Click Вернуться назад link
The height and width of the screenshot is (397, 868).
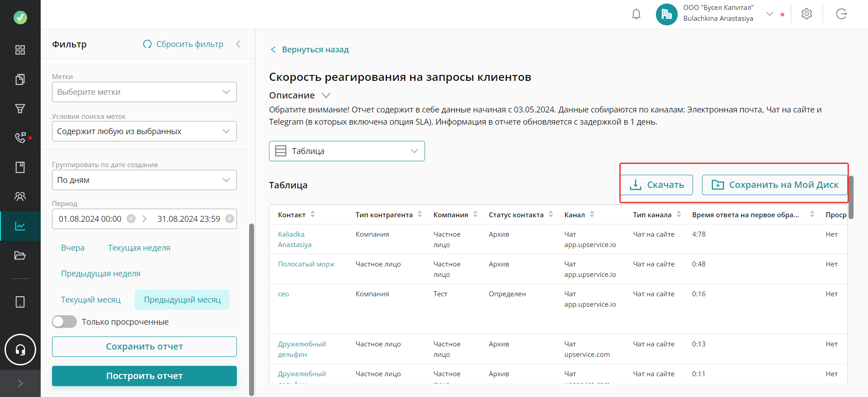point(310,50)
